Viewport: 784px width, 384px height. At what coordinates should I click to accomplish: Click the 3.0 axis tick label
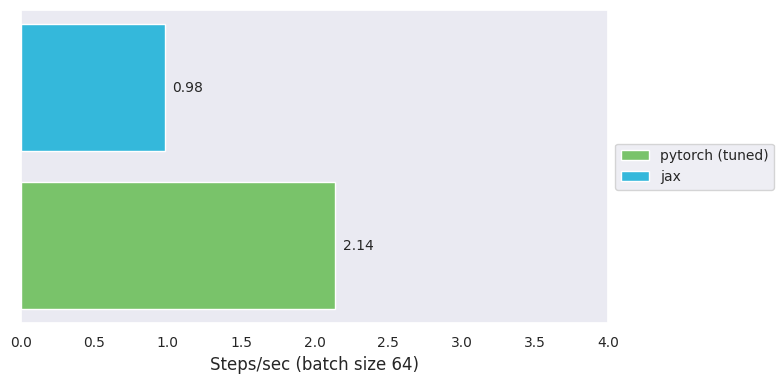point(461,342)
